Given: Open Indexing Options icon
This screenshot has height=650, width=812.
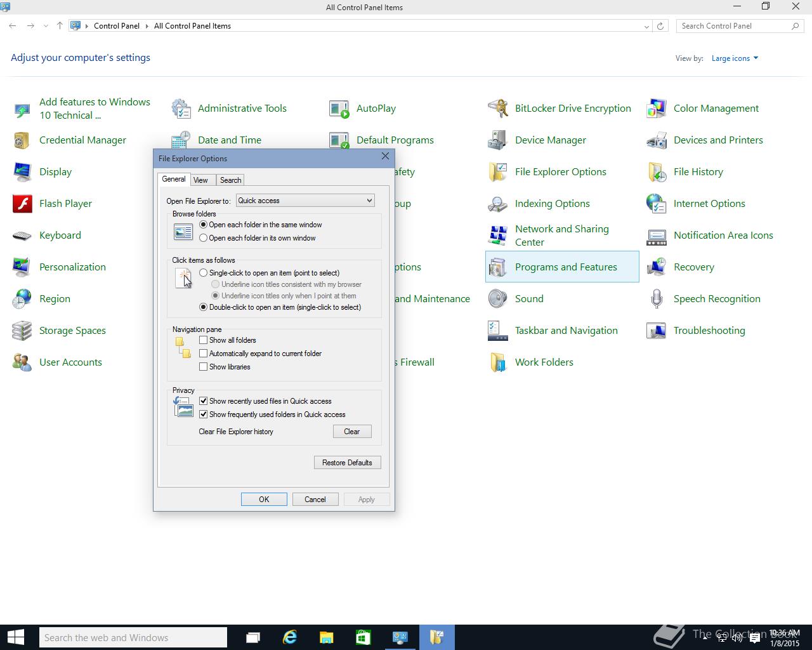Looking at the screenshot, I should click(x=498, y=204).
